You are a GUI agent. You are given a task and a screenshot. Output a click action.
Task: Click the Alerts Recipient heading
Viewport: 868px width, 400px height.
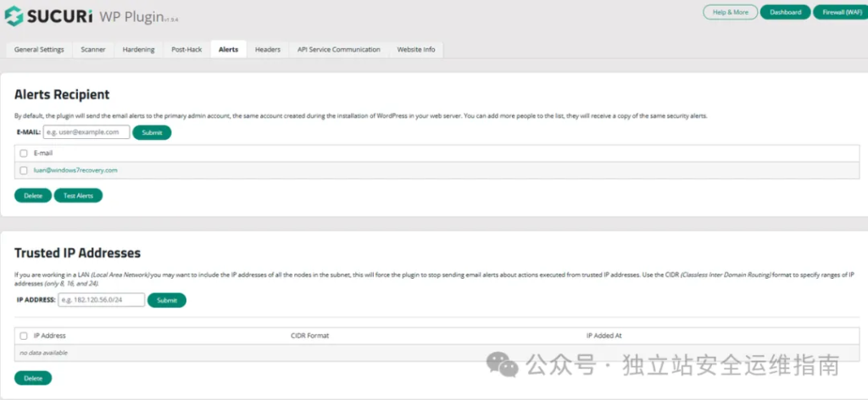[62, 95]
